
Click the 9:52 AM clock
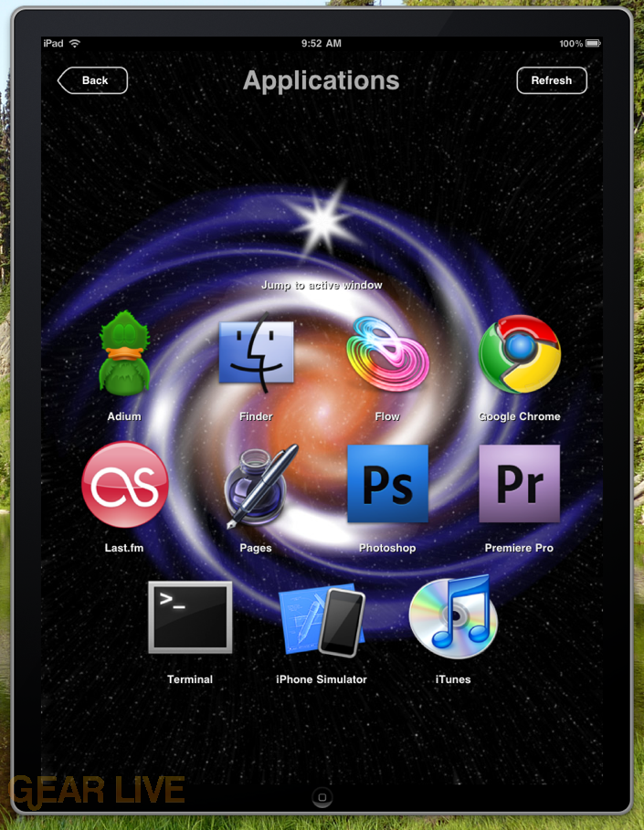322,44
